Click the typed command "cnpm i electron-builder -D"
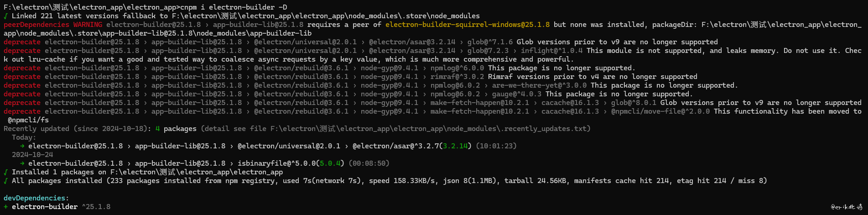This screenshot has height=215, width=868. [x=233, y=7]
